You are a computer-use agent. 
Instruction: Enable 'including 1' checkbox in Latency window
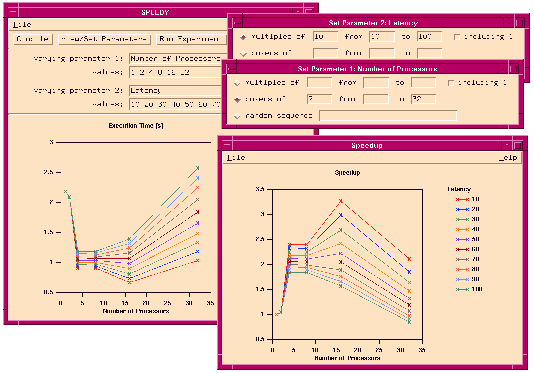coord(457,37)
